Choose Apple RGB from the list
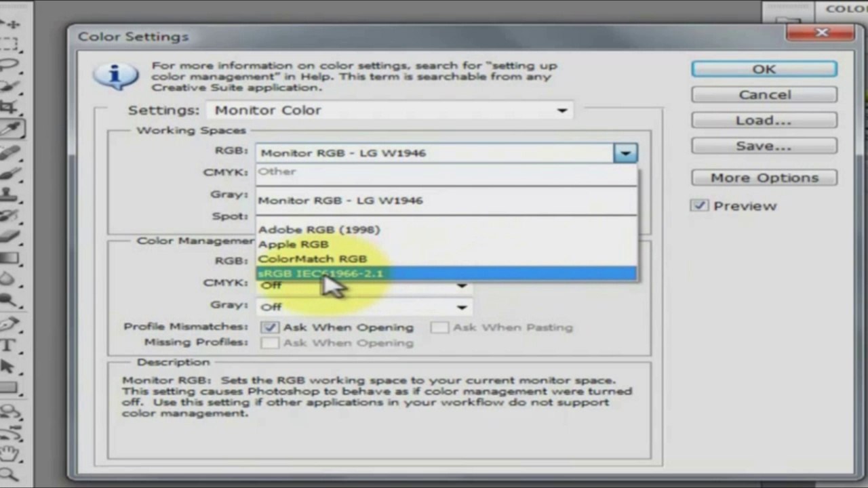The width and height of the screenshot is (868, 488). click(x=446, y=244)
